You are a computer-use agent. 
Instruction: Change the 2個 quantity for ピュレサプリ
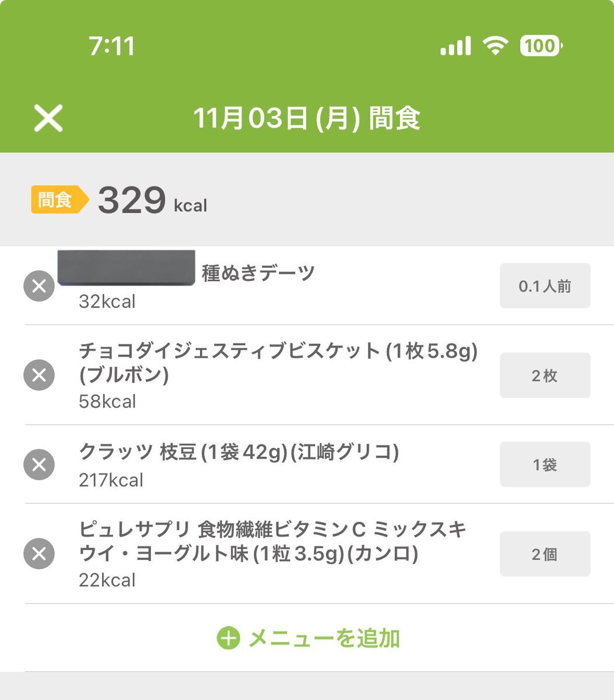click(545, 554)
